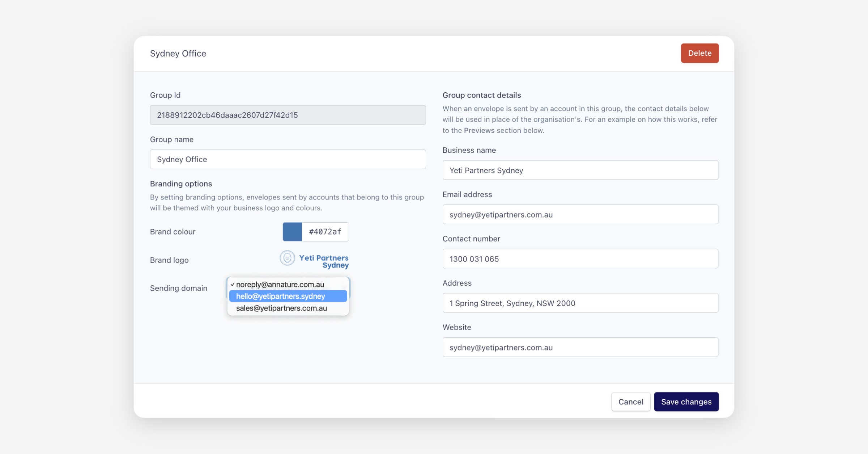The width and height of the screenshot is (868, 454).
Task: Click the Sydney Office dialog title
Action: [x=178, y=54]
